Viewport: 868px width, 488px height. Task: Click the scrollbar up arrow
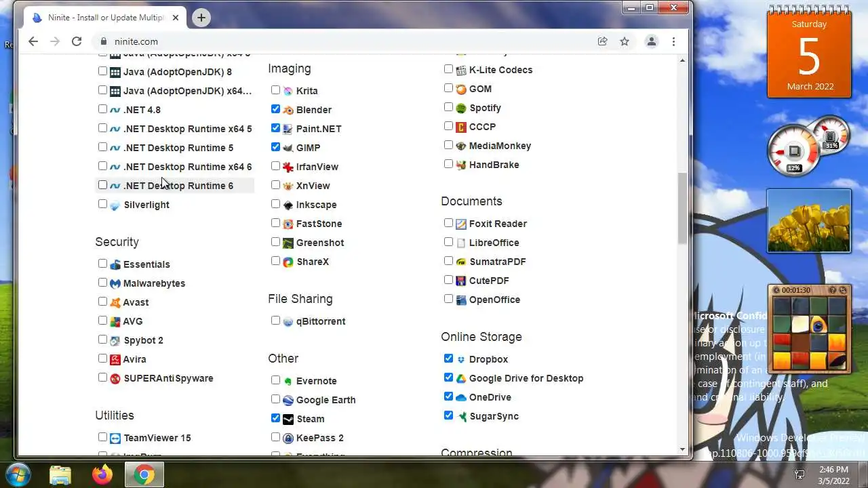point(682,61)
